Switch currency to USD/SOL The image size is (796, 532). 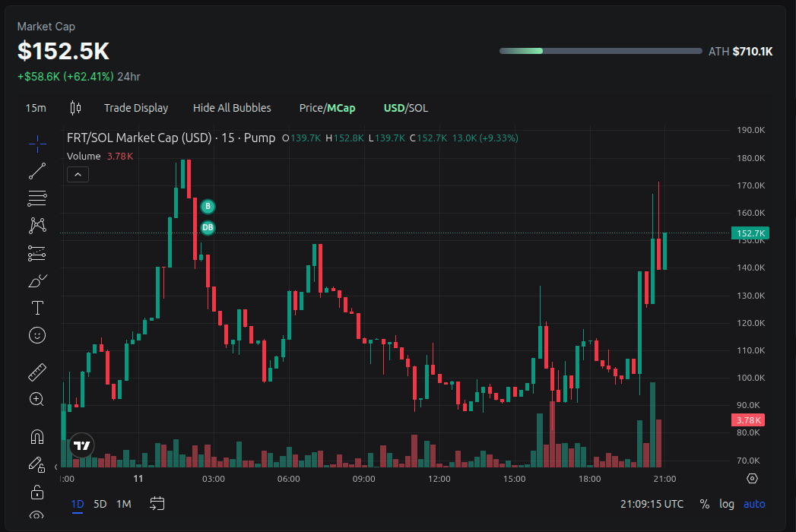coord(405,108)
